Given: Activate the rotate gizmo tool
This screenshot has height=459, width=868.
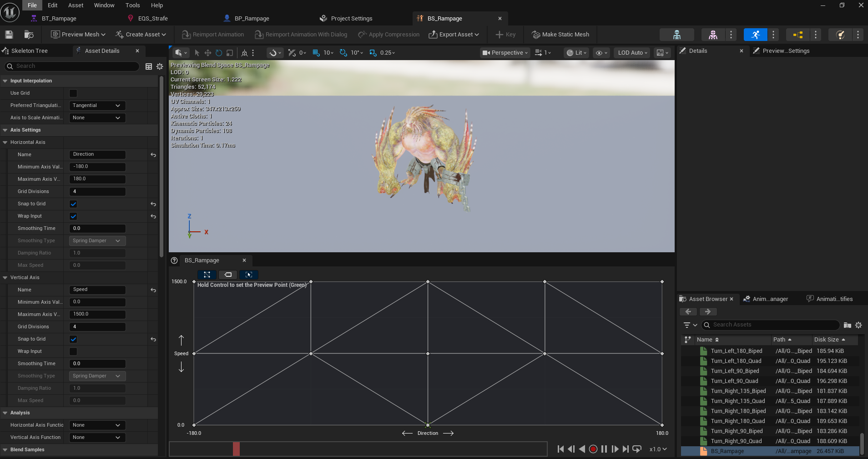Looking at the screenshot, I should point(219,53).
